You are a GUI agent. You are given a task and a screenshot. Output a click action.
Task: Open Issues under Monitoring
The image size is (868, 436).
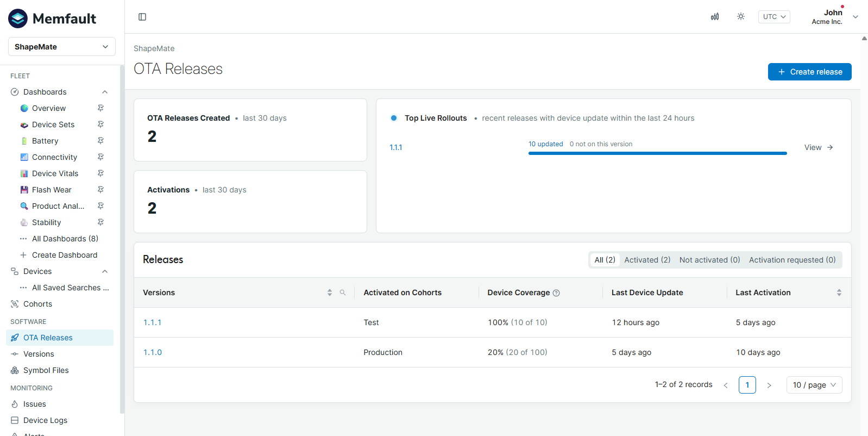pyautogui.click(x=35, y=404)
